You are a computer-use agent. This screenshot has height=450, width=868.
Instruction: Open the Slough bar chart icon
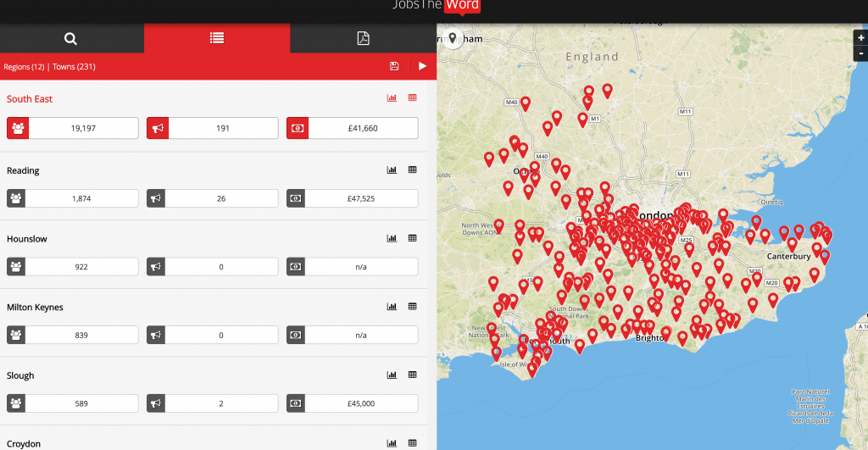(392, 375)
